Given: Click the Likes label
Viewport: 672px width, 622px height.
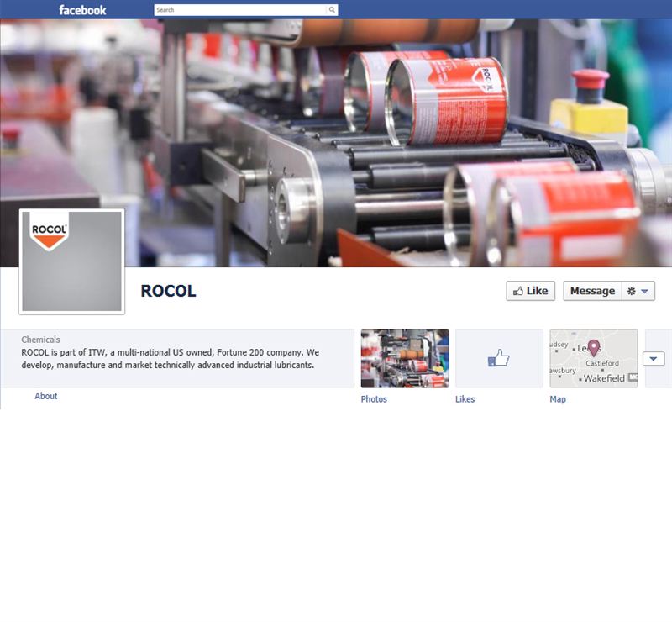Looking at the screenshot, I should [465, 399].
